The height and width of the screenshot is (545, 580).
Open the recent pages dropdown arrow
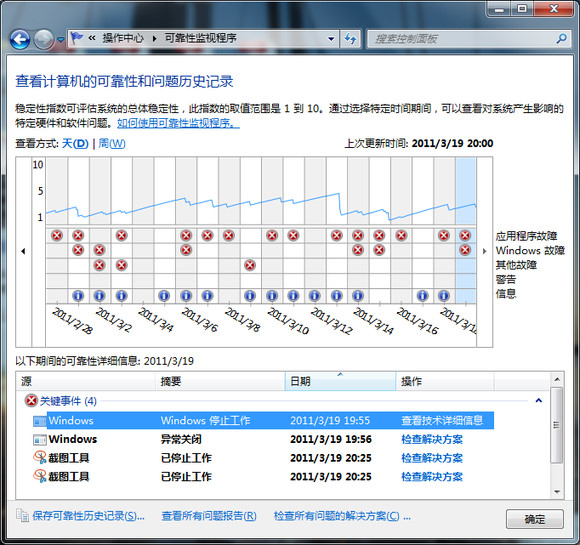pyautogui.click(x=61, y=39)
